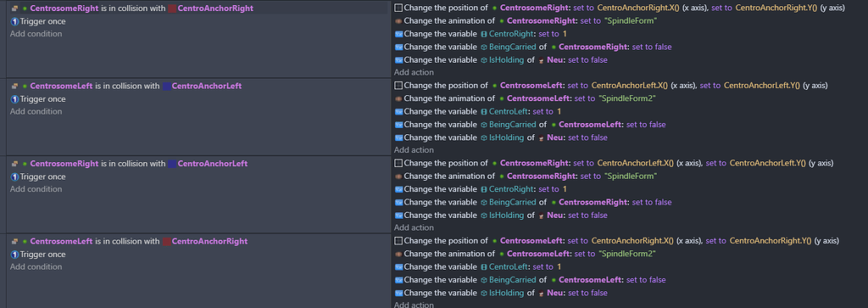868x308 pixels.
Task: Select CentrosomeLeft name in CentroAnchorRight collision condition
Action: (61, 241)
